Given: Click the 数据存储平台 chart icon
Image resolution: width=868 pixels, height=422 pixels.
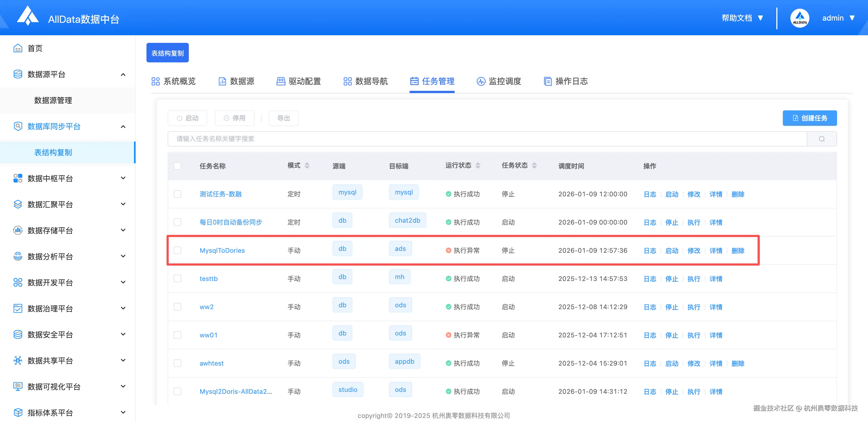Looking at the screenshot, I should (18, 230).
